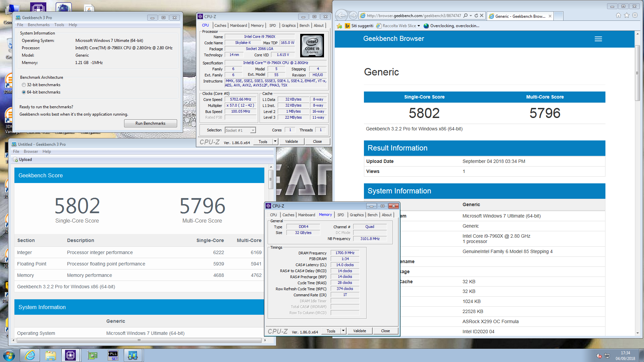The image size is (644, 362).
Task: Click the browser back arrow
Action: pos(341,15)
